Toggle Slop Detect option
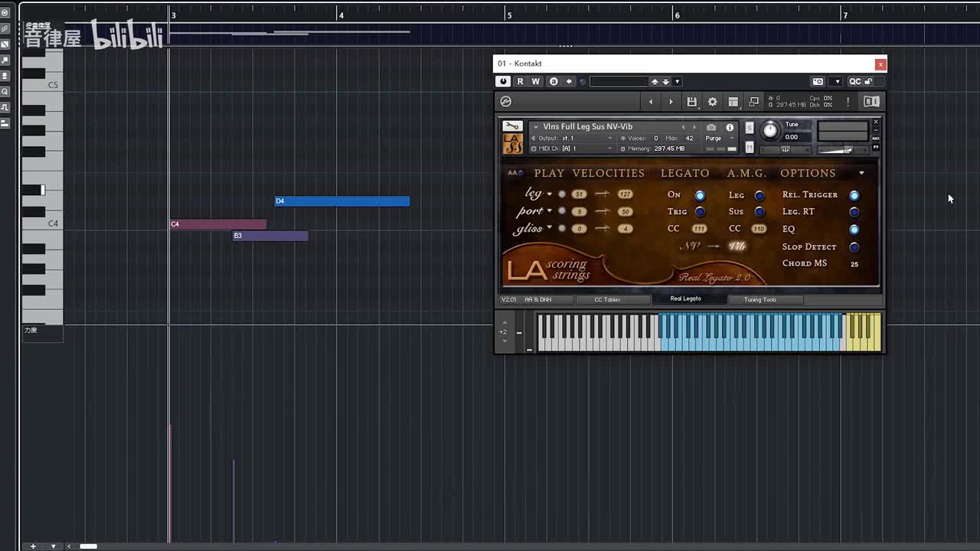This screenshot has width=980, height=551. pyautogui.click(x=854, y=247)
